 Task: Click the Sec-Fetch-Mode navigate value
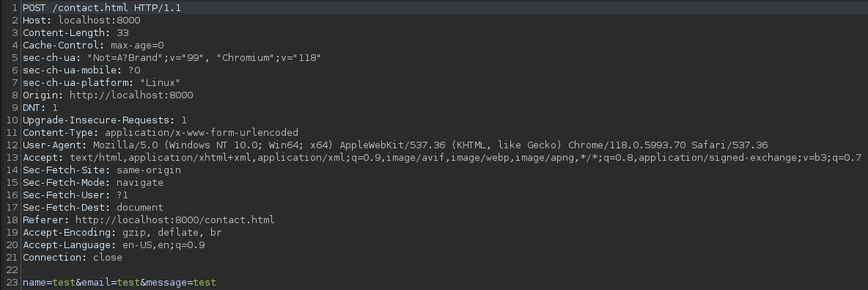pos(140,182)
